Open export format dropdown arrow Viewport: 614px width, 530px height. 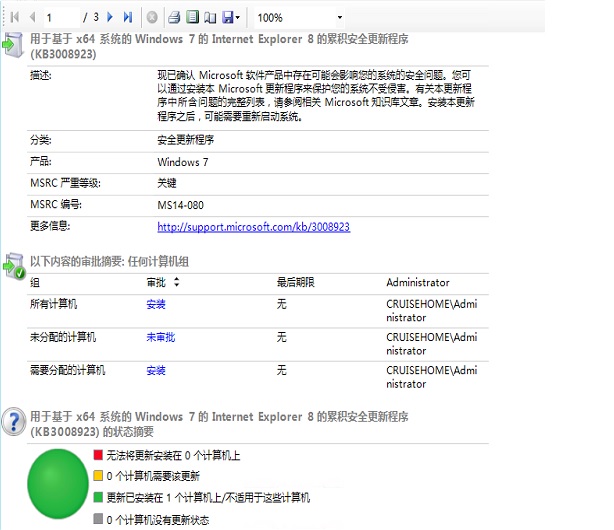[237, 18]
